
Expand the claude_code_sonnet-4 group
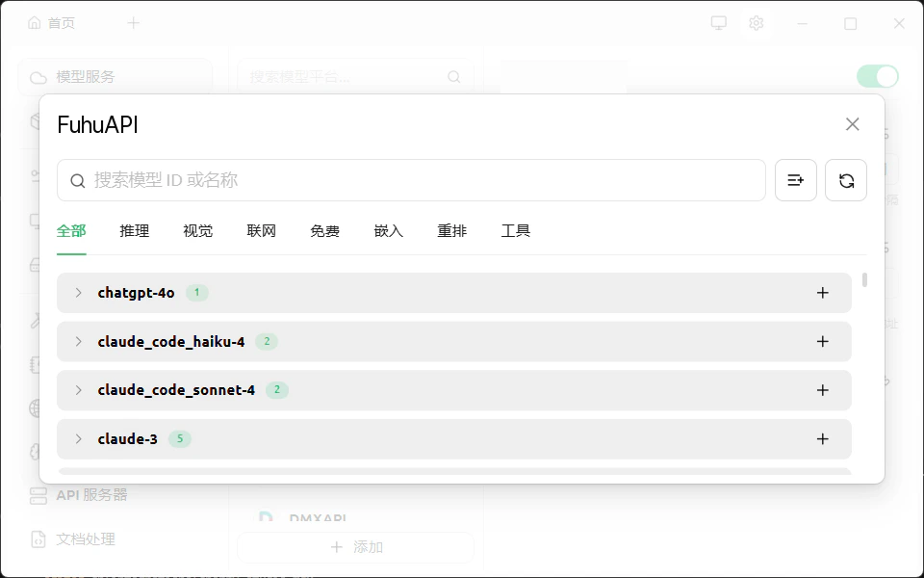click(78, 390)
